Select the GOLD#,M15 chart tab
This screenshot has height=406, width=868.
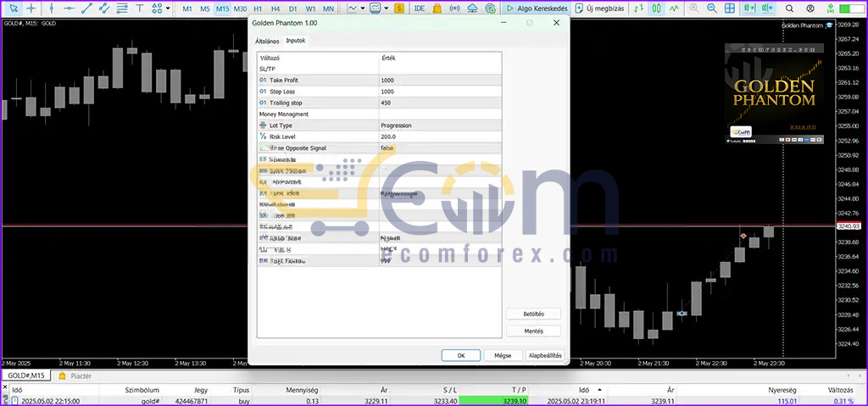pos(26,376)
